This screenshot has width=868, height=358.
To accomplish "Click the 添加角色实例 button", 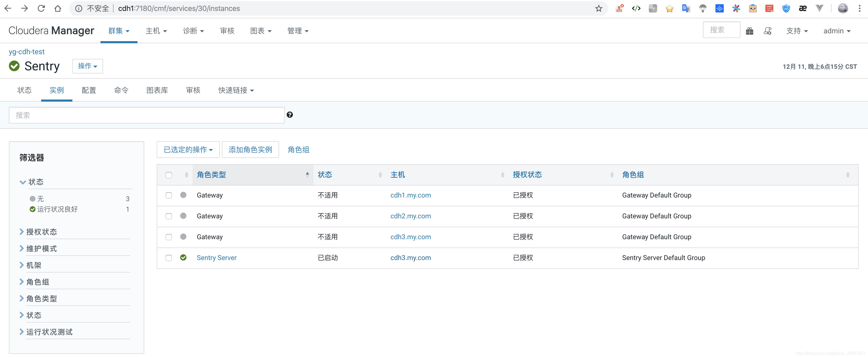I will (250, 150).
